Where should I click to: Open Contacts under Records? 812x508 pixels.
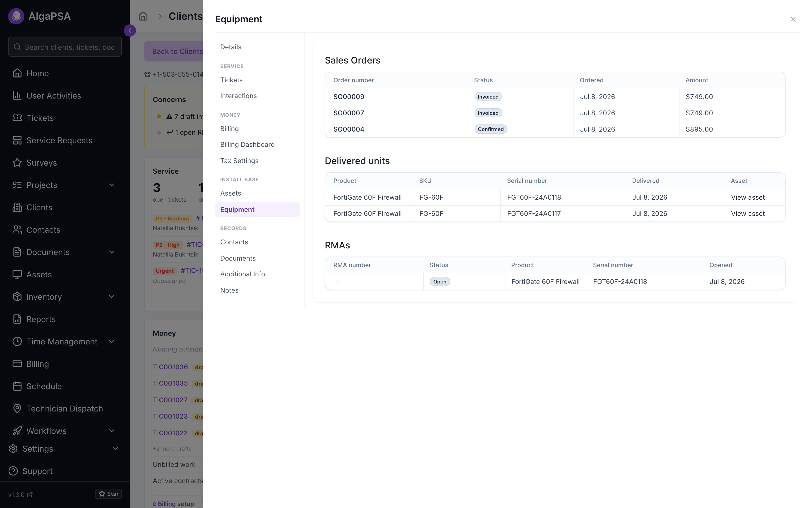pos(257,242)
